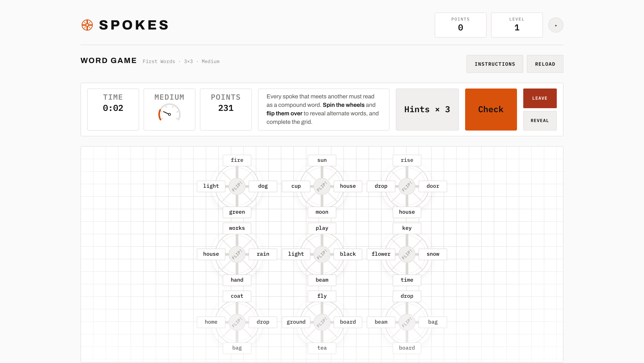Select the 'ground' spoke word

pos(296,322)
